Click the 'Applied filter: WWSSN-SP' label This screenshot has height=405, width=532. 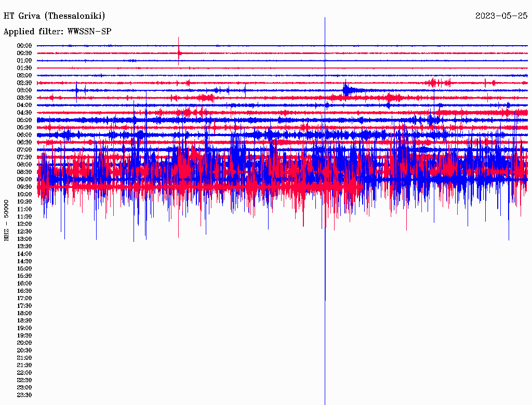(x=57, y=32)
